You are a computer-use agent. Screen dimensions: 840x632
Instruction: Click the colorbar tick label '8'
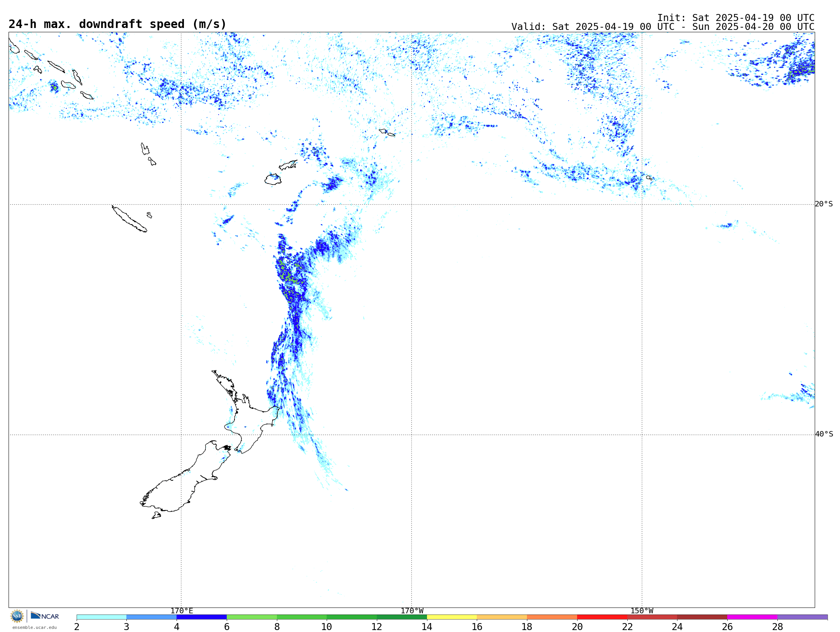(277, 627)
